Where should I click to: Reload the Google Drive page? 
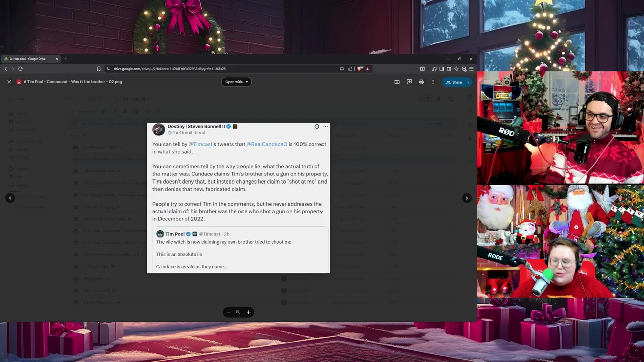[20, 69]
